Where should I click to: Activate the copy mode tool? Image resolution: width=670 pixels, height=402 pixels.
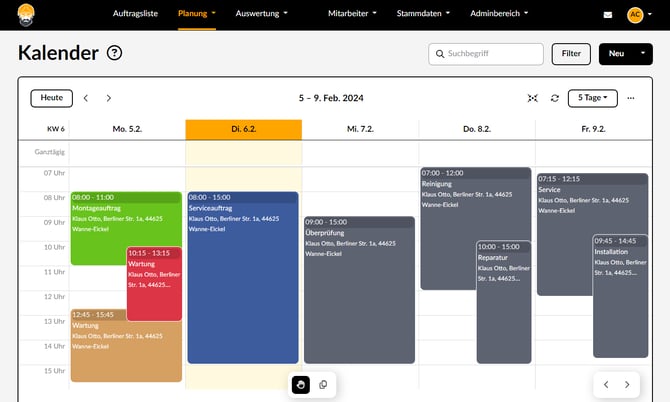click(x=323, y=384)
